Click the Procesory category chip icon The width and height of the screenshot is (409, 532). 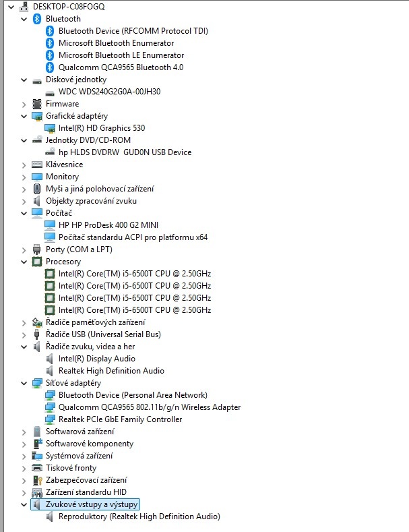(37, 262)
